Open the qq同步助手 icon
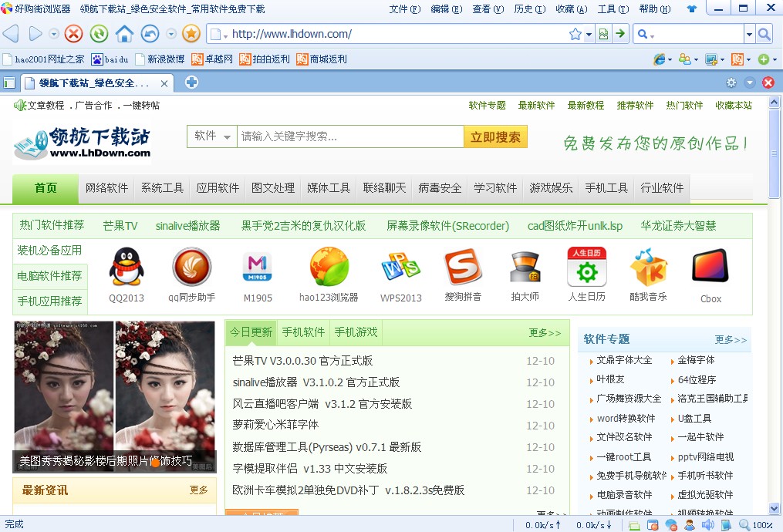 (x=192, y=267)
